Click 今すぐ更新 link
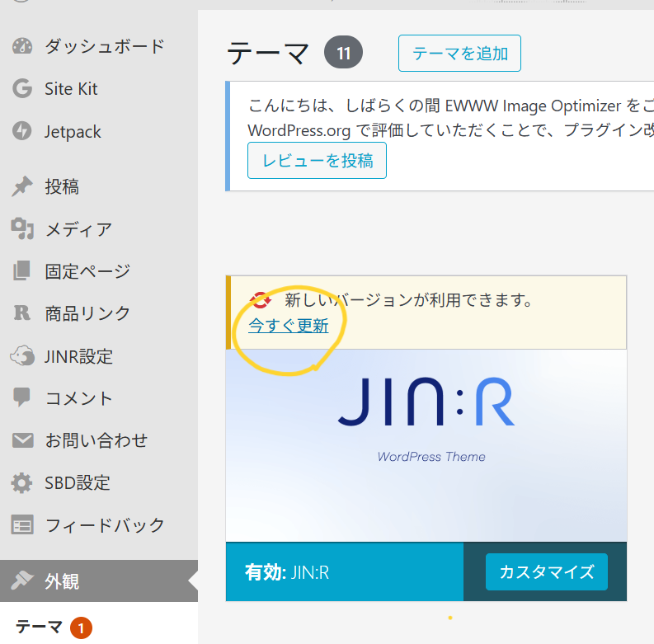Image resolution: width=654 pixels, height=644 pixels. (x=288, y=326)
